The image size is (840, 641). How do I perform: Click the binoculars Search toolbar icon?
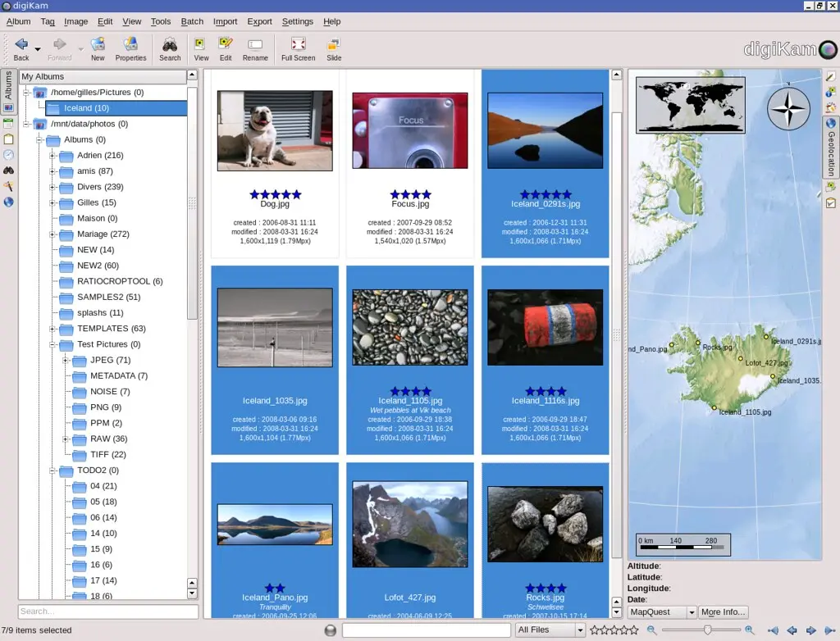170,48
